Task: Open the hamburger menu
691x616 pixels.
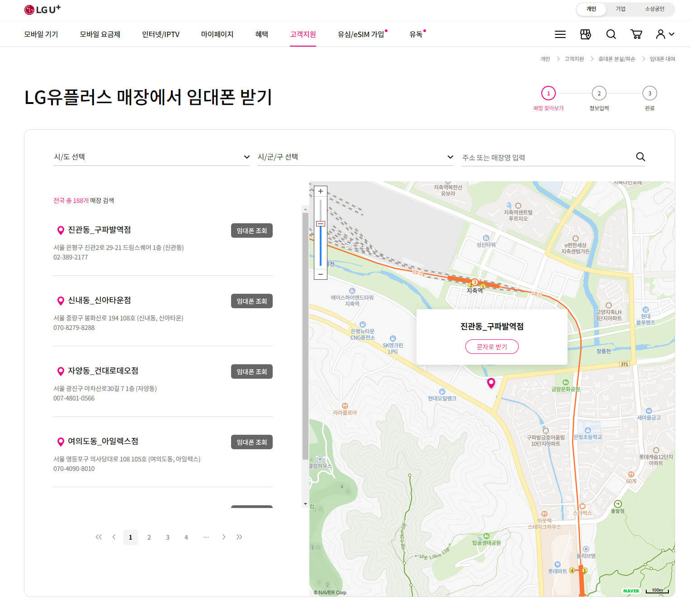Action: [x=560, y=34]
